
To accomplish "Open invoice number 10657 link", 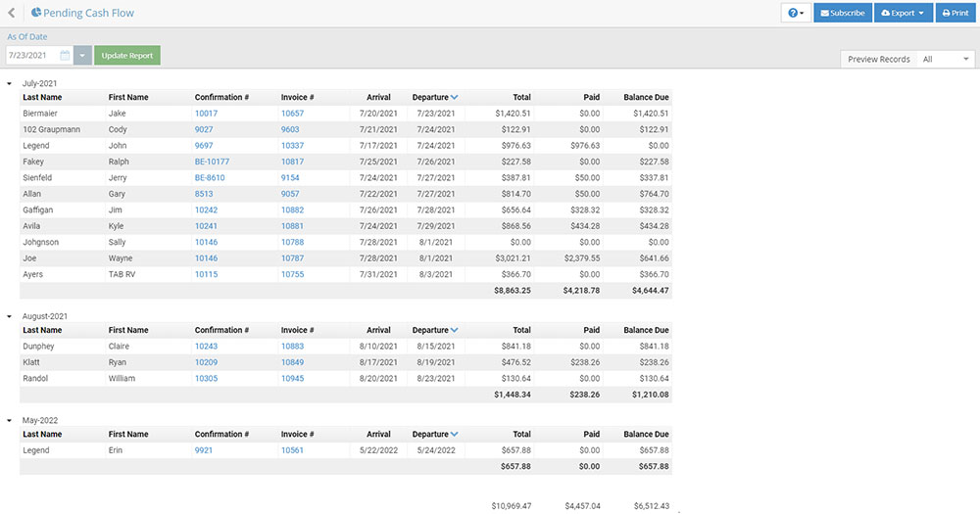I will coord(292,114).
